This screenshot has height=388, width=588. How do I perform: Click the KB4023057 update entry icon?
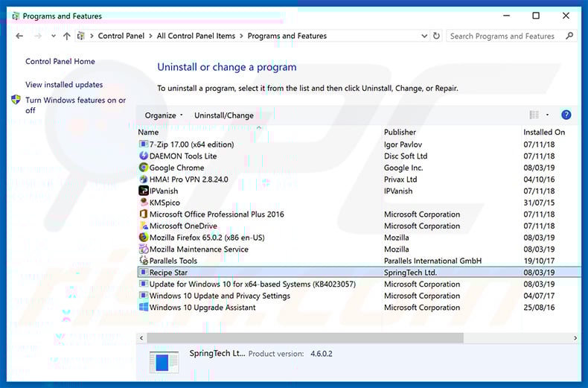pyautogui.click(x=144, y=284)
